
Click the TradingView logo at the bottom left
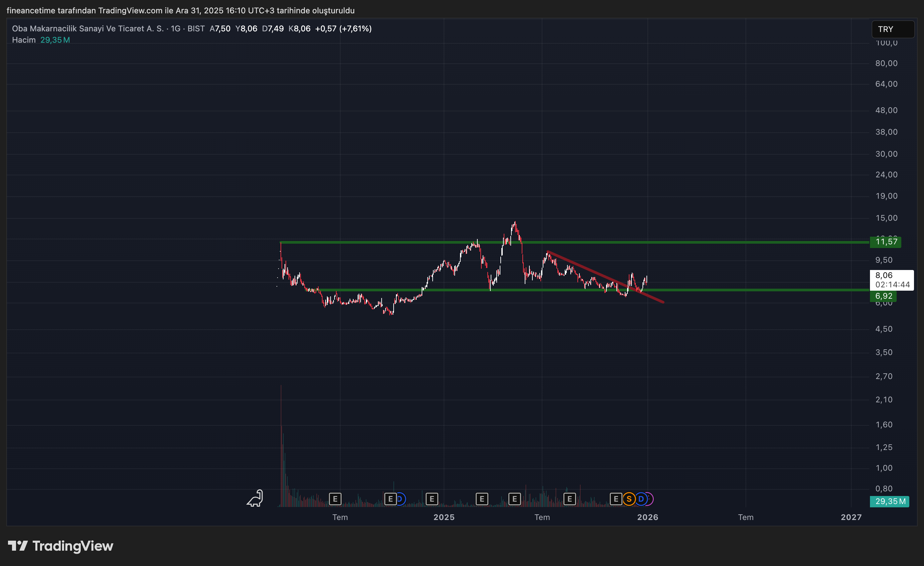tap(61, 546)
